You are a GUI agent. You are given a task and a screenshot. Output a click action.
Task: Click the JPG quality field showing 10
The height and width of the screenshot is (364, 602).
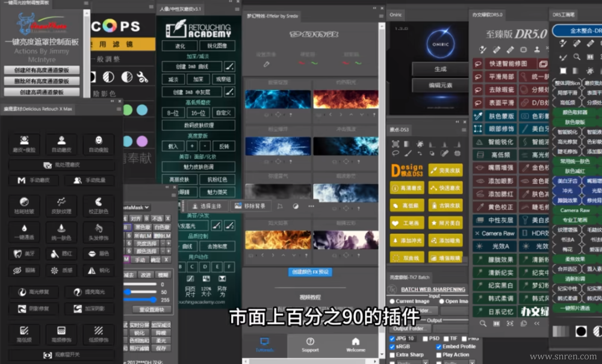click(x=411, y=339)
